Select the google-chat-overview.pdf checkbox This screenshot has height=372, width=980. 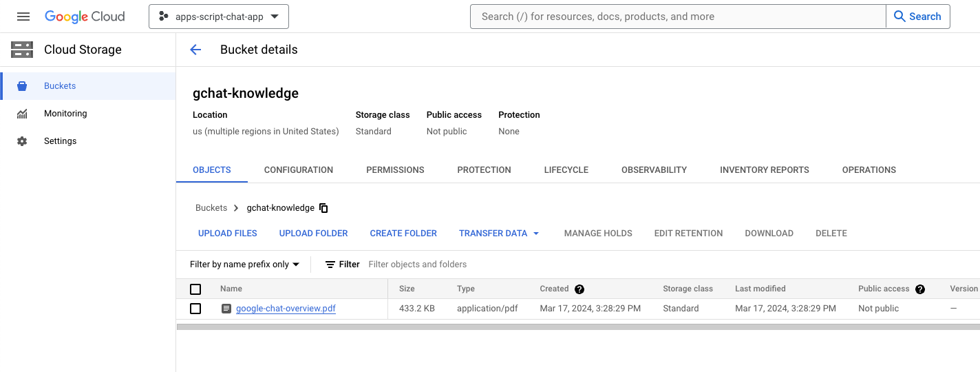pyautogui.click(x=195, y=309)
